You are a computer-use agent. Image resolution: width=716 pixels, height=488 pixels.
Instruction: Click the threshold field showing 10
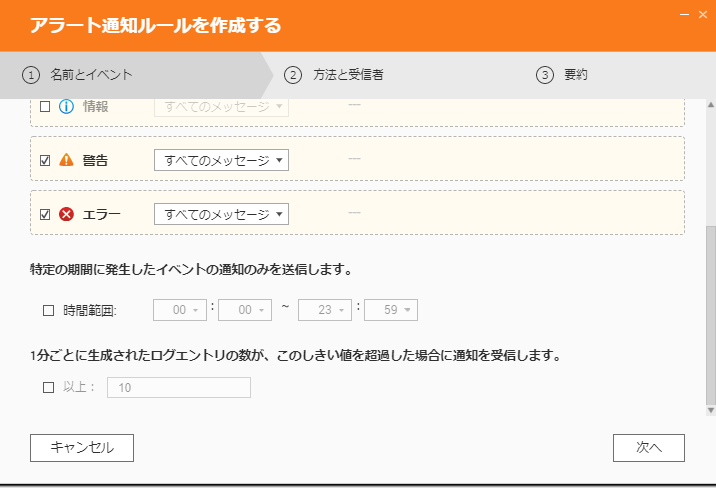coord(178,388)
